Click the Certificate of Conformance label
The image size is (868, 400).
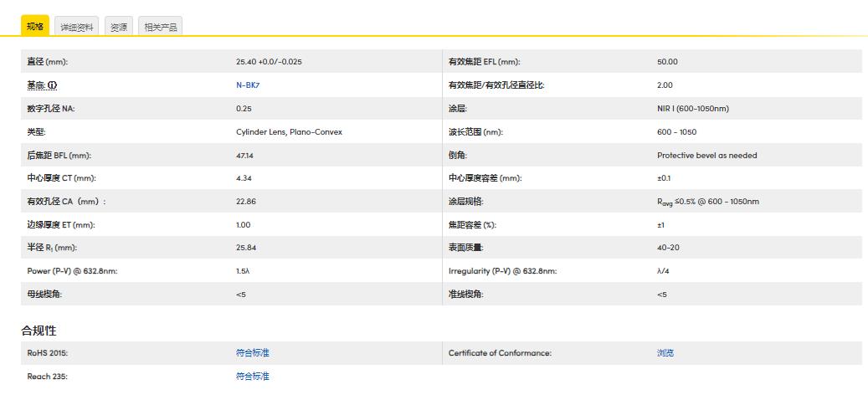point(500,353)
